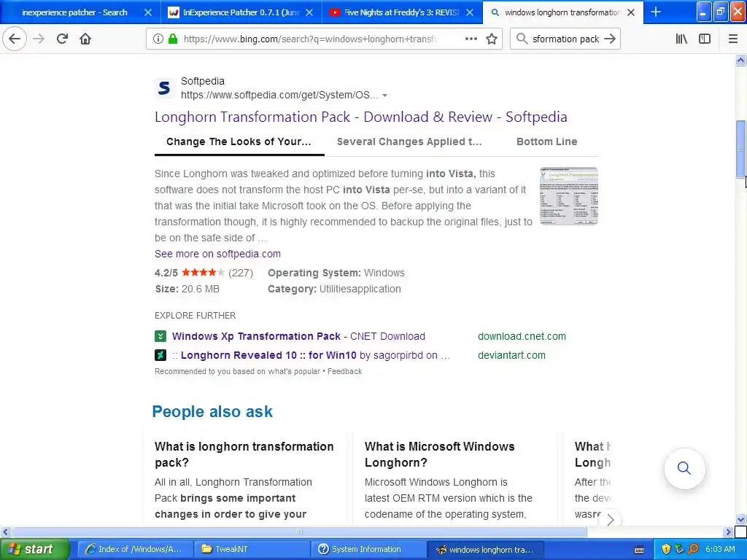
Task: Select the Bottom Line tab
Action: 546,141
